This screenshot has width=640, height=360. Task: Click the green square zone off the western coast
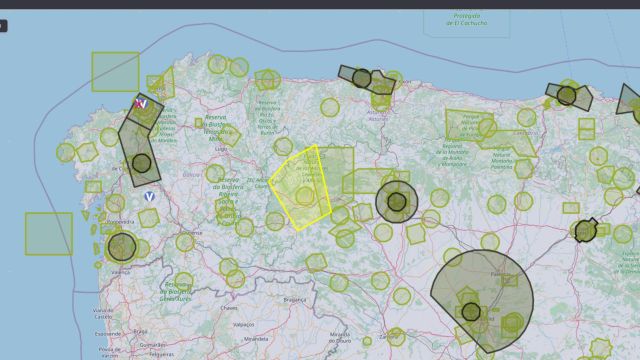49,234
